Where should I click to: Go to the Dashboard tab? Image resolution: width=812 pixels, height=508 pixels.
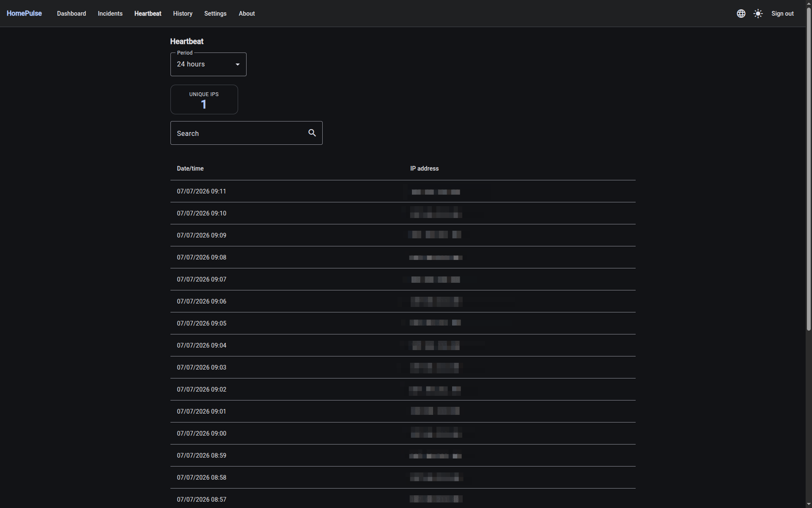71,14
